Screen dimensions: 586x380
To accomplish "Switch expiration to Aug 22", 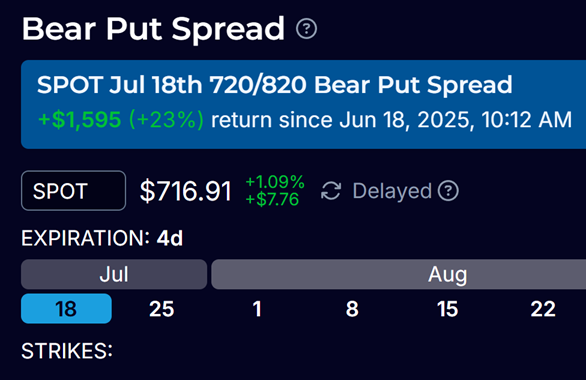I will click(543, 309).
